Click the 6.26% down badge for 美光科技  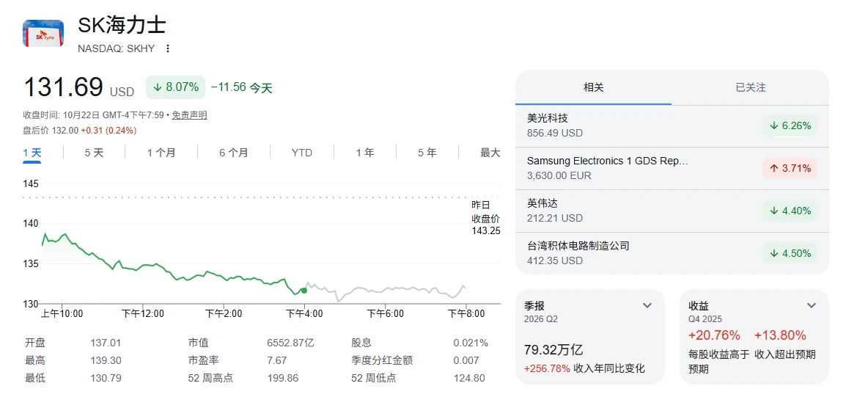tap(790, 126)
